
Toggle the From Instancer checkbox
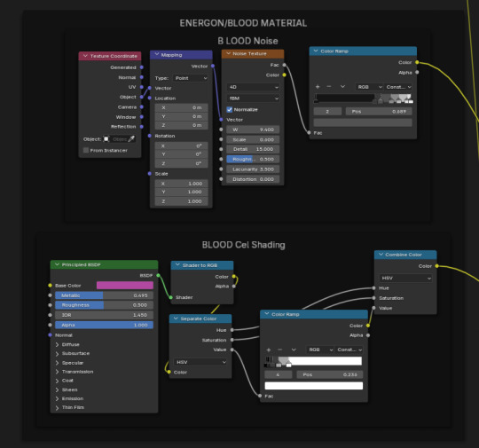(86, 150)
